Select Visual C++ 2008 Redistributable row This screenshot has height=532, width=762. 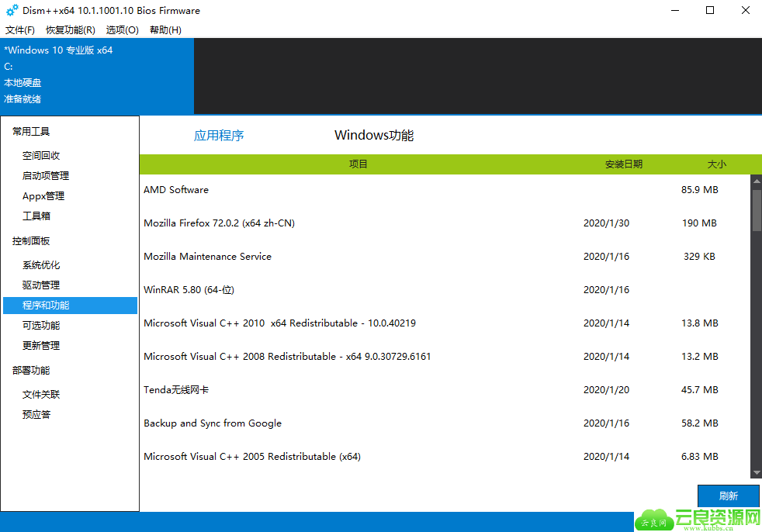click(x=445, y=357)
